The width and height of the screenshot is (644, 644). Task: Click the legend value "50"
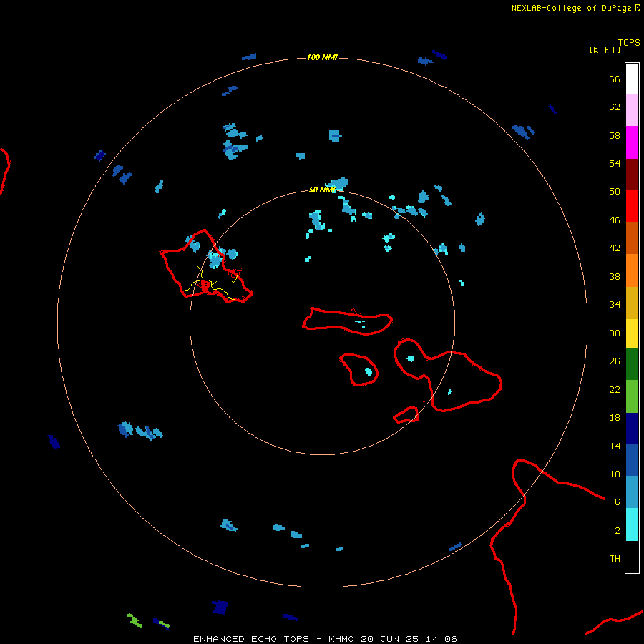pyautogui.click(x=615, y=191)
